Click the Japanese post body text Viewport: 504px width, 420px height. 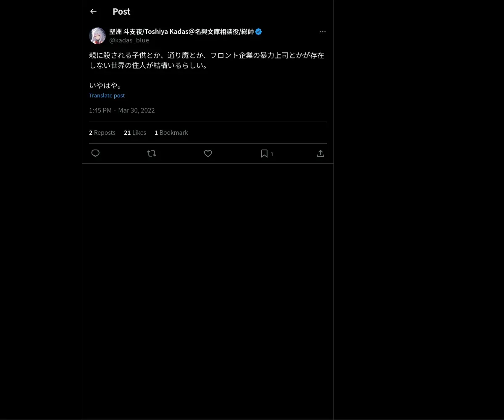click(x=207, y=70)
